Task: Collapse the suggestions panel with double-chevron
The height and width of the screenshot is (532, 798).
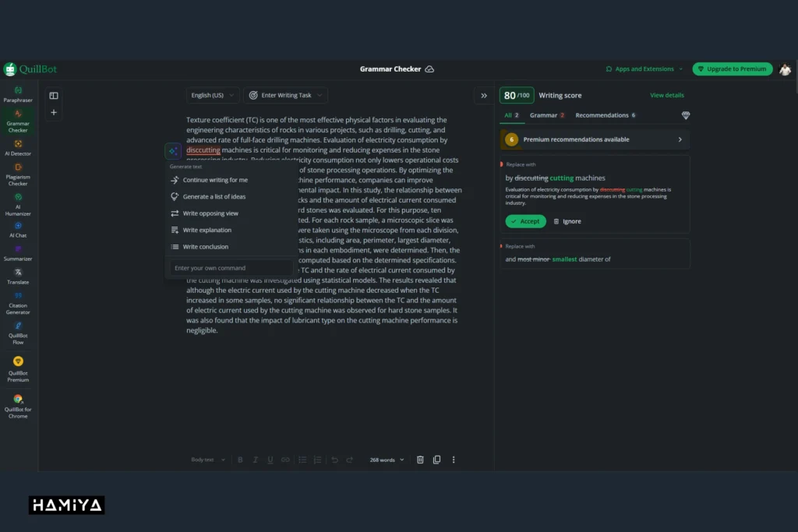Action: pos(484,95)
